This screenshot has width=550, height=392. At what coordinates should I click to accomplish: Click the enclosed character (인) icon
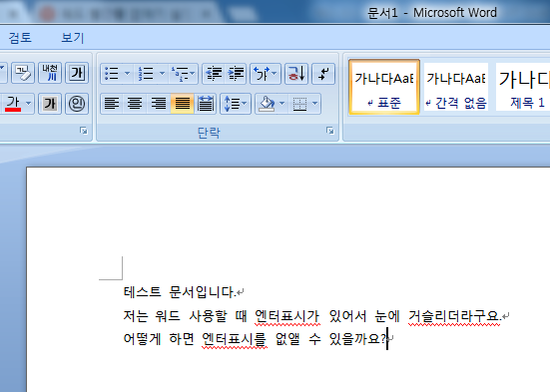coord(77,104)
